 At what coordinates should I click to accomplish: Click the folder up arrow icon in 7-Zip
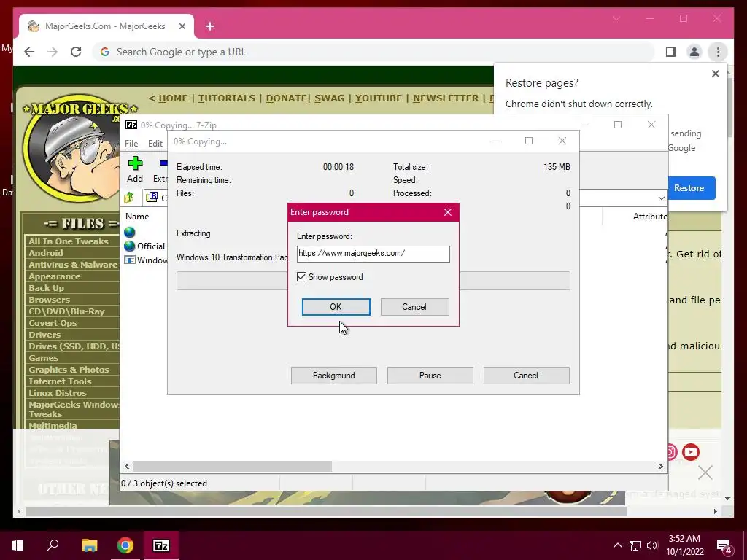coord(129,197)
